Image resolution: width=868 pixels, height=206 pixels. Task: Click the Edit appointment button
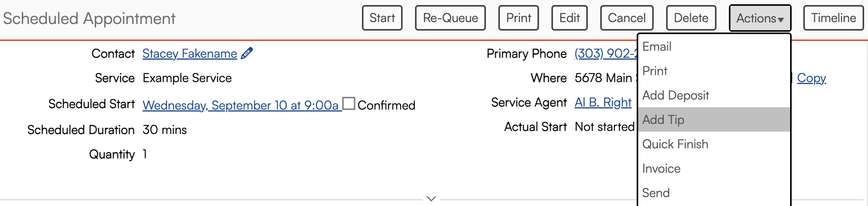point(569,18)
